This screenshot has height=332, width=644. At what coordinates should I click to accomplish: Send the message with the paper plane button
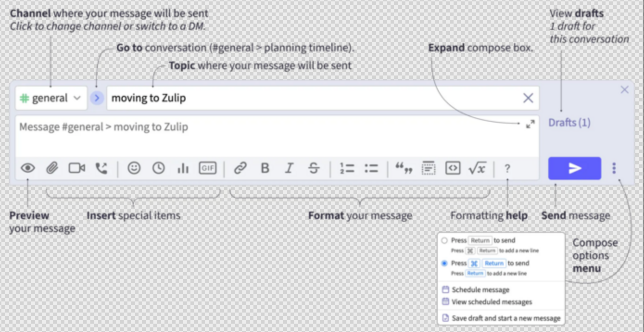click(575, 168)
